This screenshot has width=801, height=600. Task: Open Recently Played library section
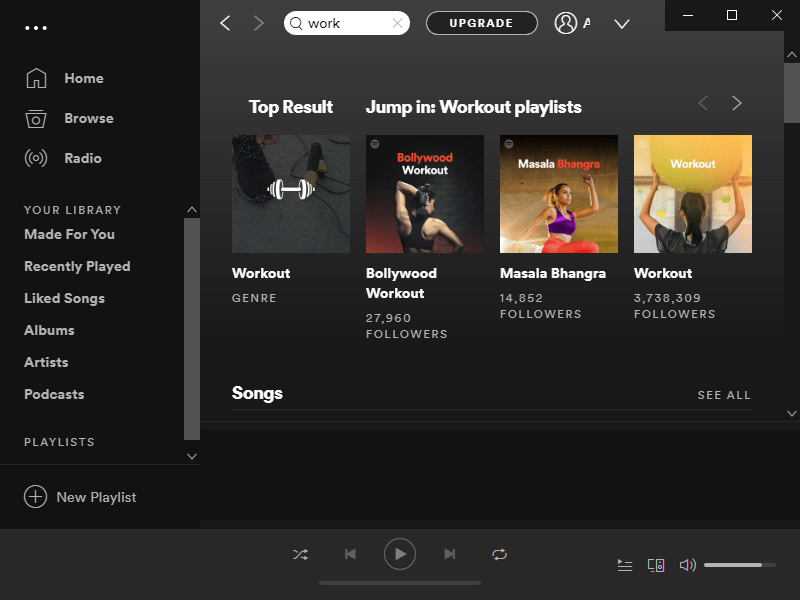pos(77,267)
